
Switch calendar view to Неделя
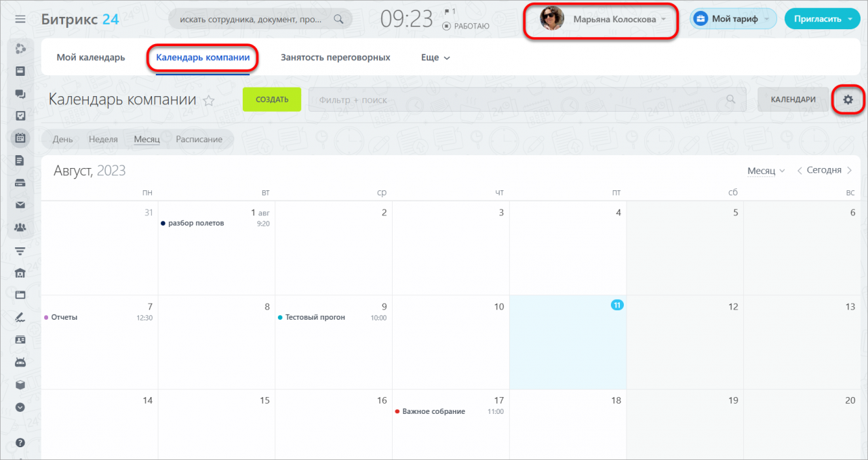click(103, 140)
